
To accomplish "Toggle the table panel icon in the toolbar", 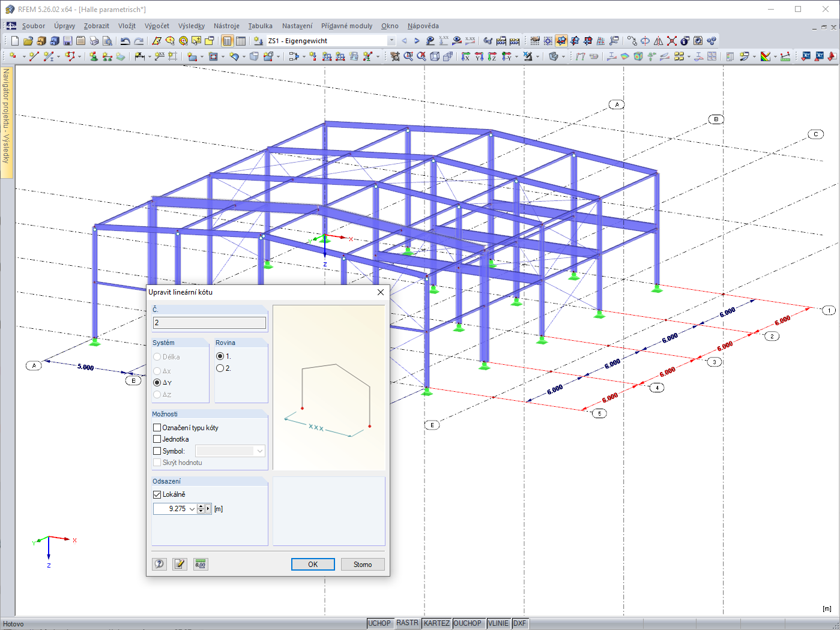I will [241, 41].
